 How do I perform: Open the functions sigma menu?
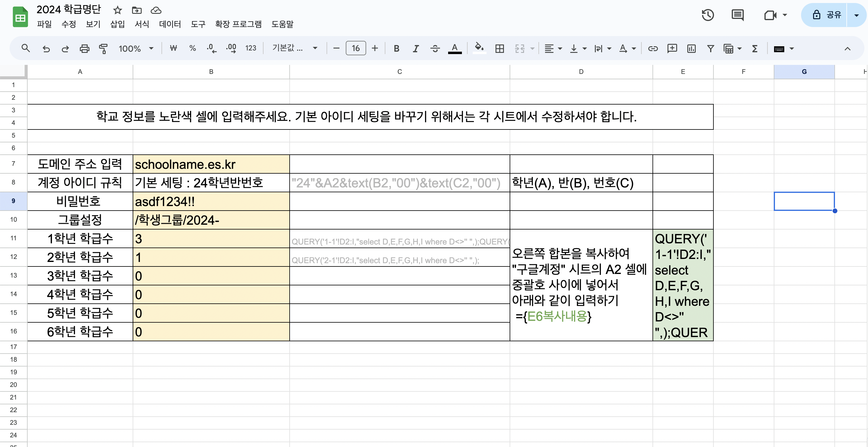(755, 49)
